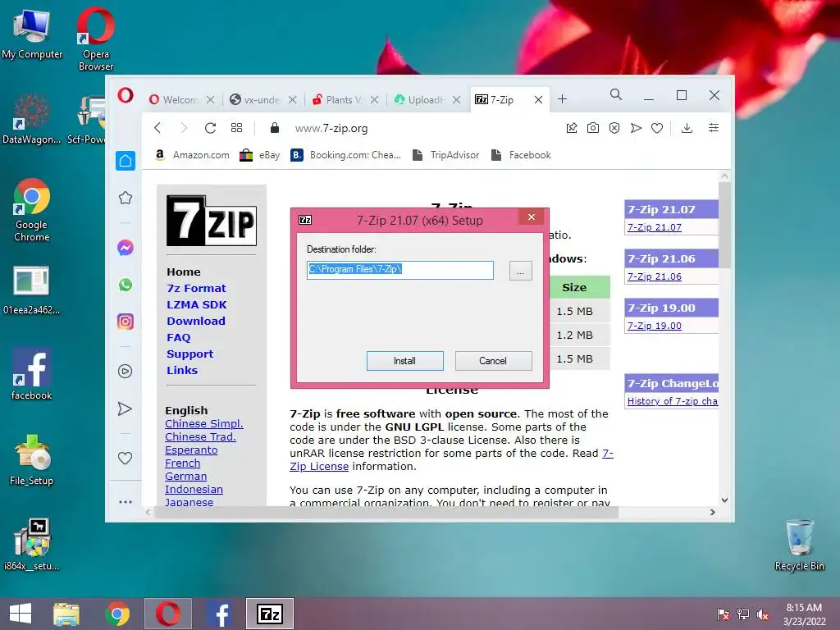
Task: Take a snapshot with camera icon
Action: pyautogui.click(x=593, y=128)
